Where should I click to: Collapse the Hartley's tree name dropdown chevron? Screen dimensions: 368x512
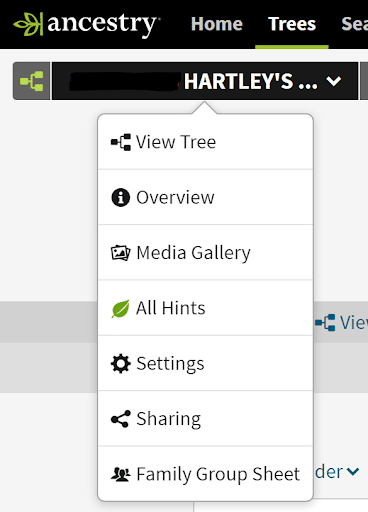[334, 81]
